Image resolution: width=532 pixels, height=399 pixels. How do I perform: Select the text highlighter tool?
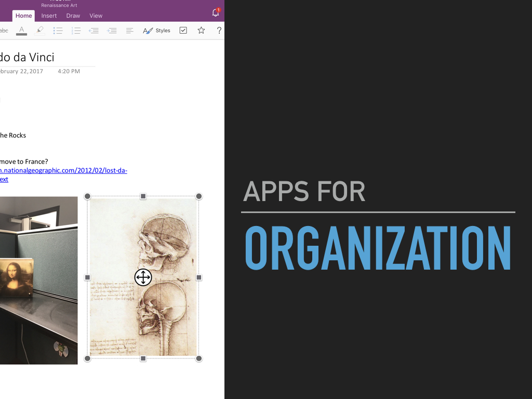coord(39,31)
